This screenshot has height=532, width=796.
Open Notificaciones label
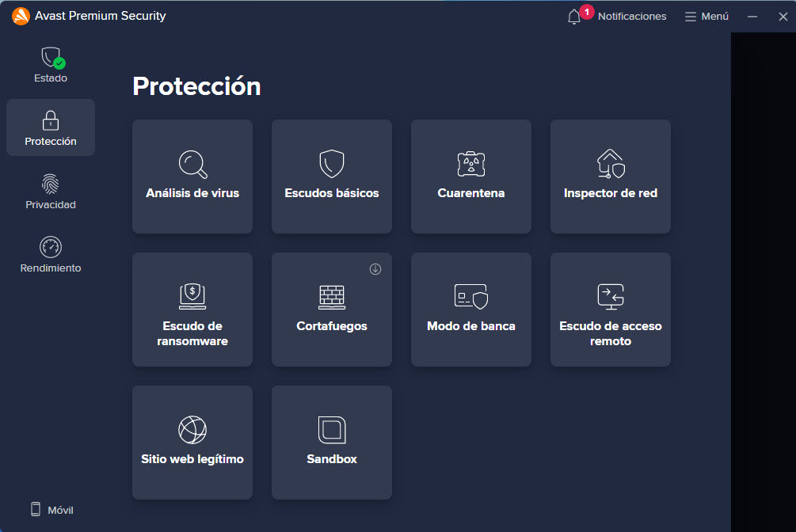632,17
